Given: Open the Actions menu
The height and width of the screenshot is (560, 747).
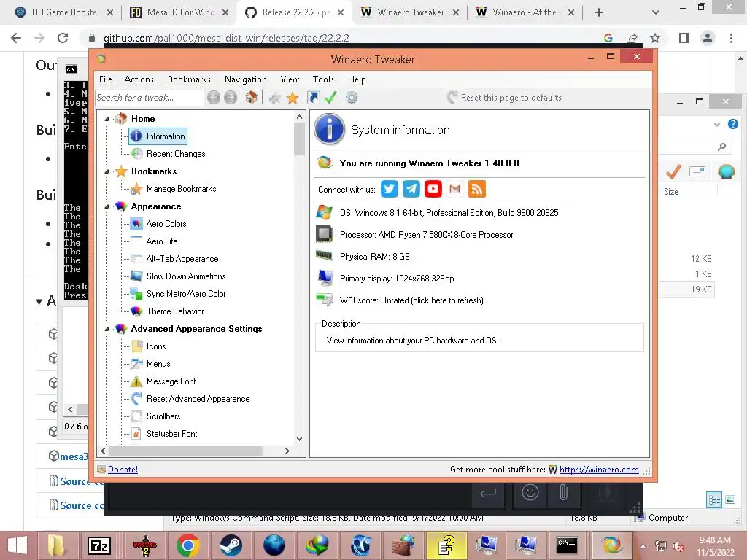Looking at the screenshot, I should point(139,79).
